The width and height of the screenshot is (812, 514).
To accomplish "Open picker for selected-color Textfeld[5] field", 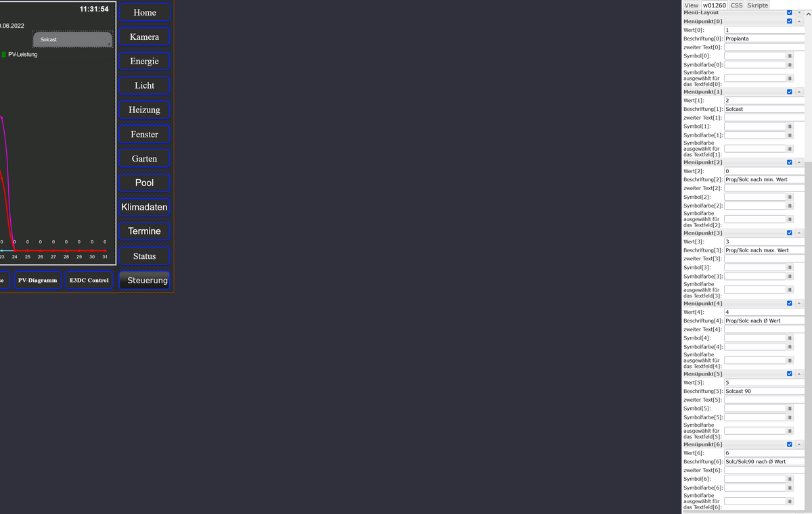I will 790,431.
